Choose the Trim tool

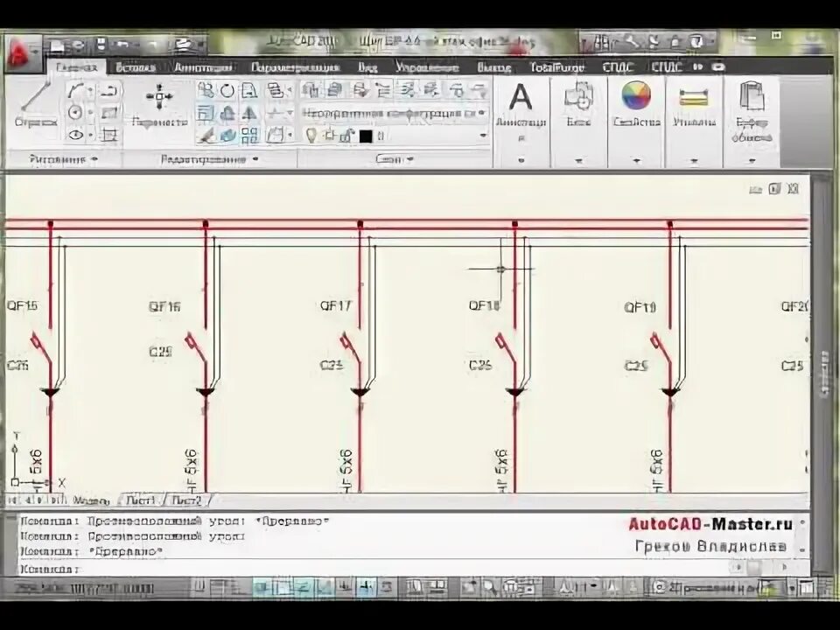click(x=276, y=113)
